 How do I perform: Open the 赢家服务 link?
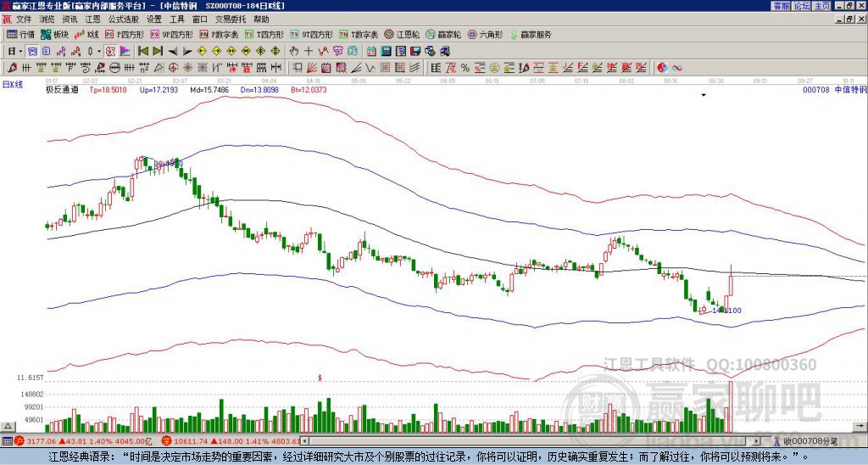tap(531, 34)
